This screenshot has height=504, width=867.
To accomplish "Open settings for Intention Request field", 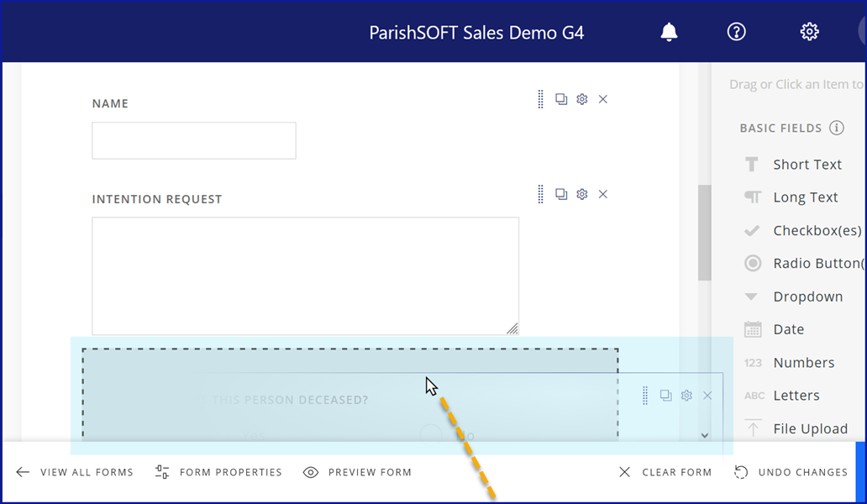I will coord(582,194).
